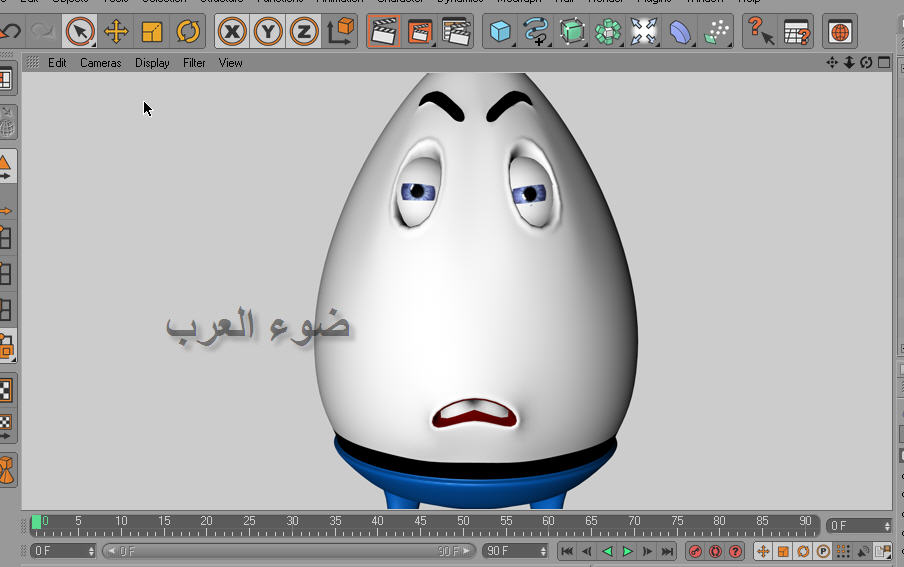904x567 pixels.
Task: Click the current frame 0 F stepper field
Action: [859, 526]
